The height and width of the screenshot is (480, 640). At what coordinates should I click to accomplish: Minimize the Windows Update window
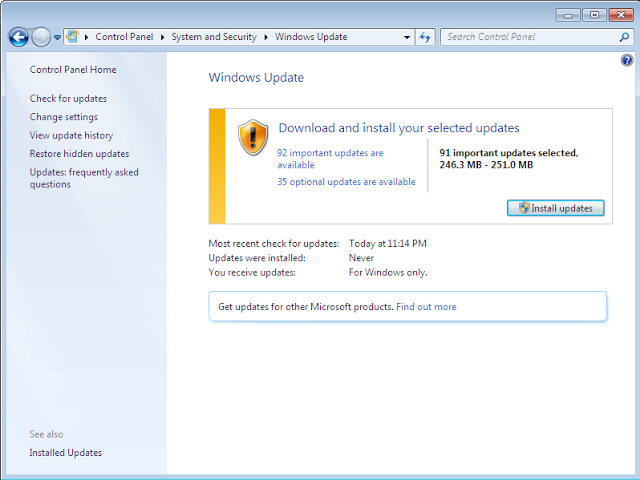coord(568,15)
